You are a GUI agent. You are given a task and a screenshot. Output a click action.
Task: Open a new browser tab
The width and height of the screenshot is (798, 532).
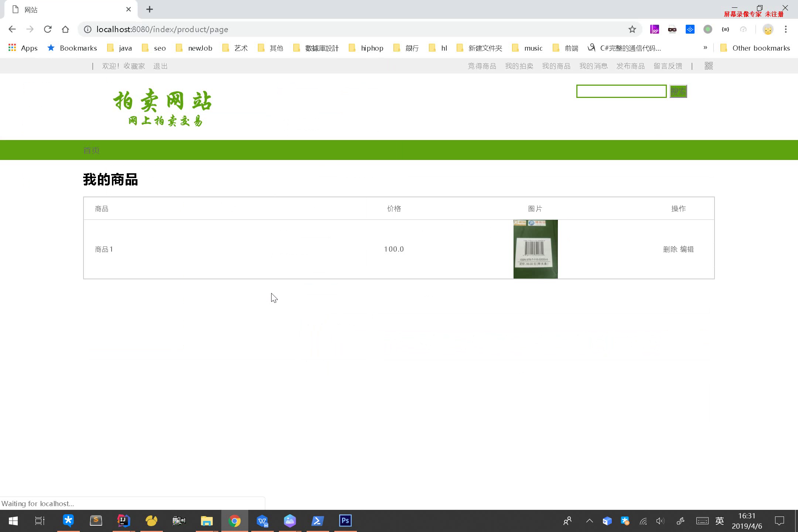[150, 10]
